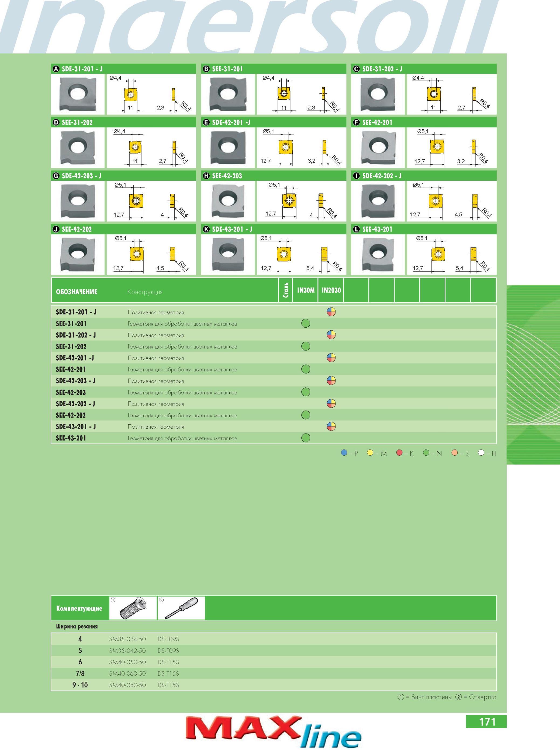Click screw code "SM40-080-50"
560x756 pixels.
(127, 685)
